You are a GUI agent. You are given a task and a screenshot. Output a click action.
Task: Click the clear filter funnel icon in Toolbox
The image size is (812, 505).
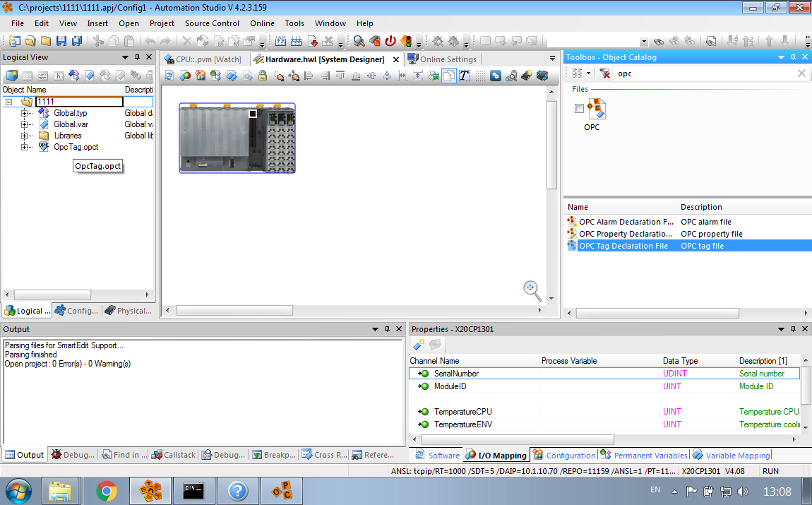605,73
